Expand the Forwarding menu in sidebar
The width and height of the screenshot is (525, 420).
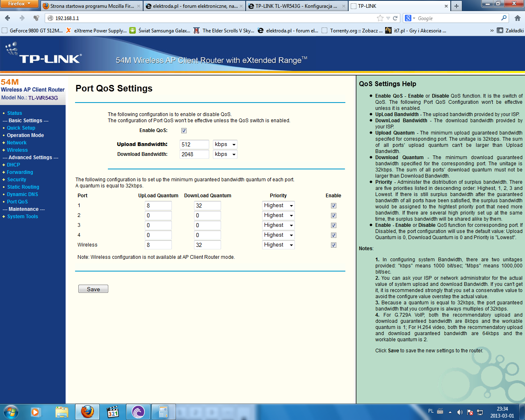tap(20, 172)
